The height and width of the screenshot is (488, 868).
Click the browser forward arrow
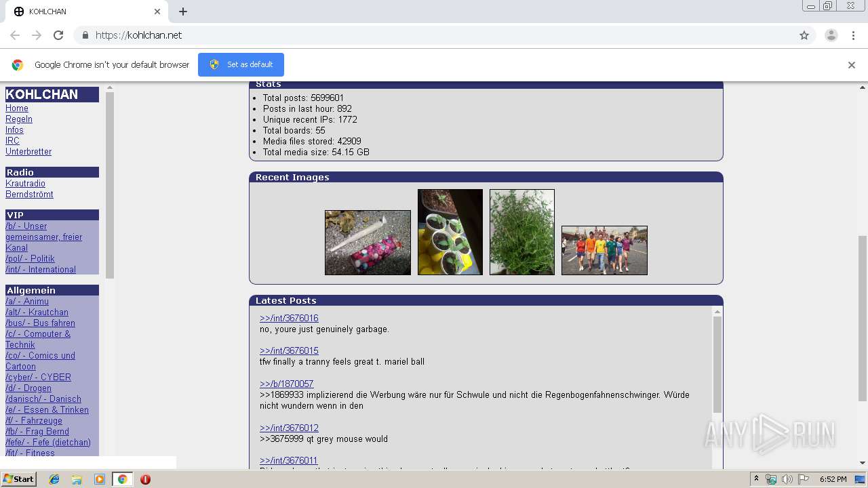click(x=37, y=35)
